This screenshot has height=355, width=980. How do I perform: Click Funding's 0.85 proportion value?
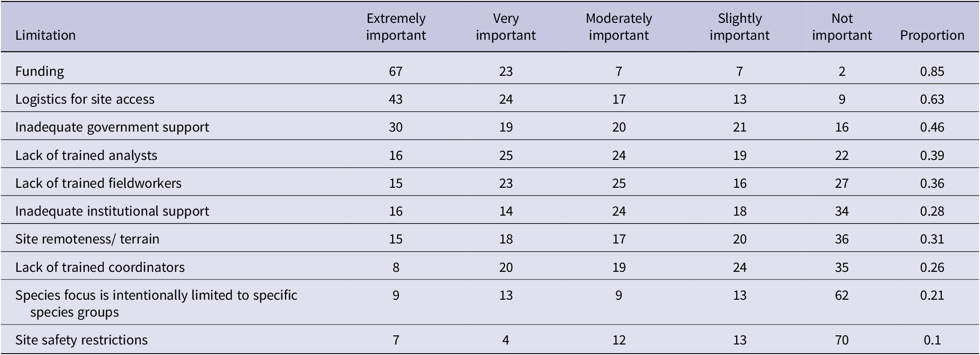pyautogui.click(x=932, y=71)
